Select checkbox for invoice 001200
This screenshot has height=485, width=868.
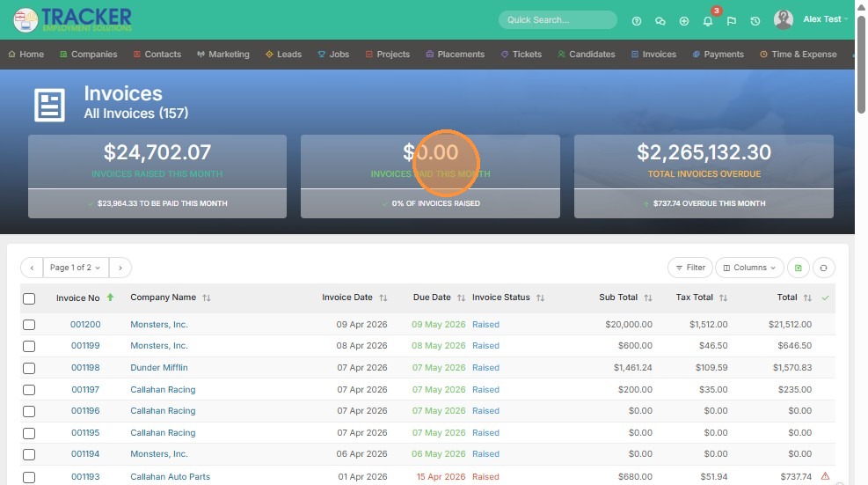coord(29,325)
